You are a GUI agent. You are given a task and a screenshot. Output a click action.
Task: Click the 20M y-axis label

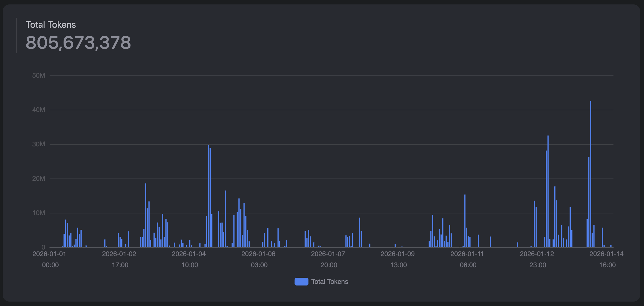pyautogui.click(x=39, y=178)
